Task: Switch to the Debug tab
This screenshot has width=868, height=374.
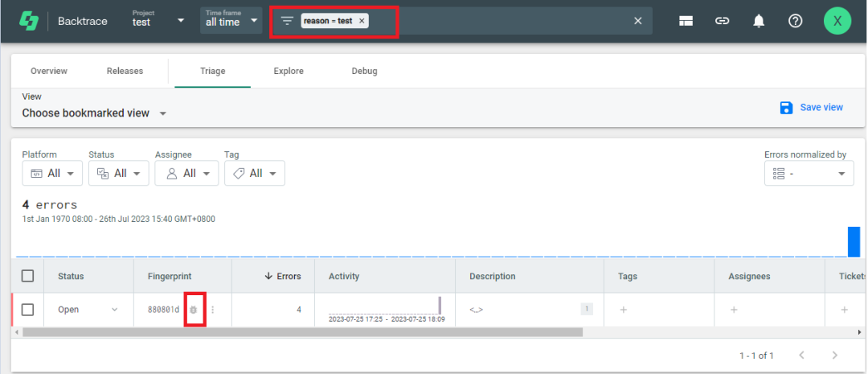Action: [x=364, y=71]
